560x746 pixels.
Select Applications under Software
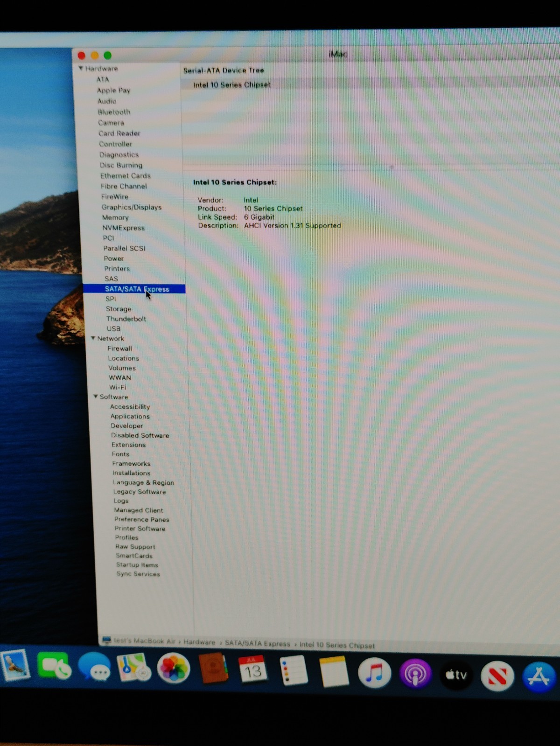point(130,416)
